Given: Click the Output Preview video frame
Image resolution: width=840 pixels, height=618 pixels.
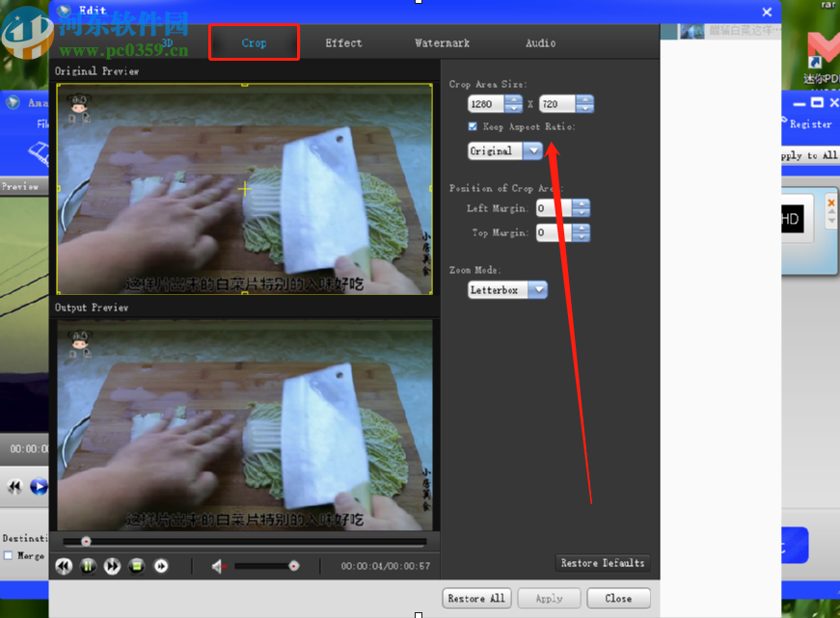Looking at the screenshot, I should (x=245, y=424).
